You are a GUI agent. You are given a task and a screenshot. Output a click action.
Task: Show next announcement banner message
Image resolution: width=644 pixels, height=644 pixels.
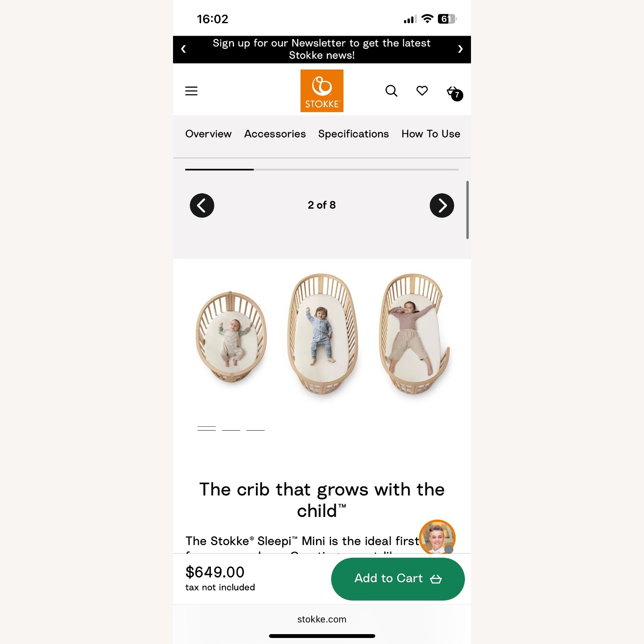point(460,49)
